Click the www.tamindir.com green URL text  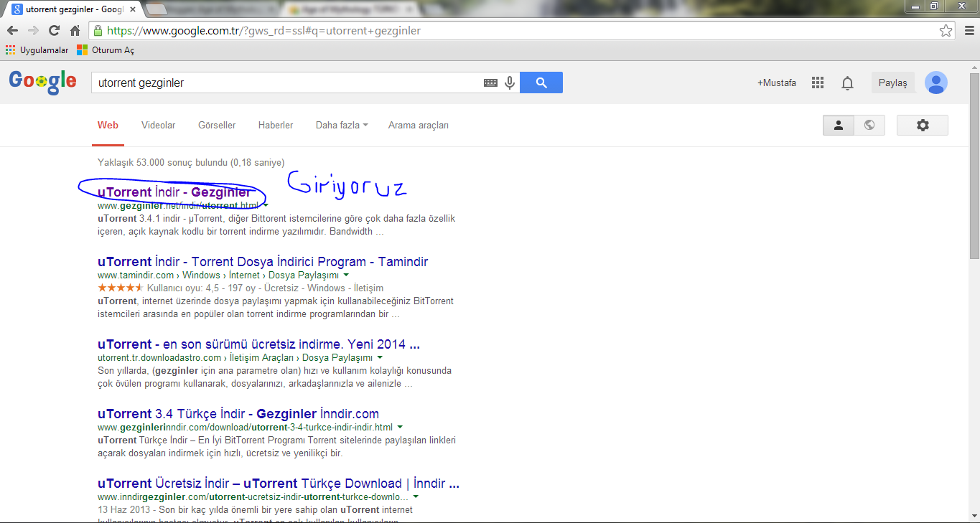(x=136, y=275)
